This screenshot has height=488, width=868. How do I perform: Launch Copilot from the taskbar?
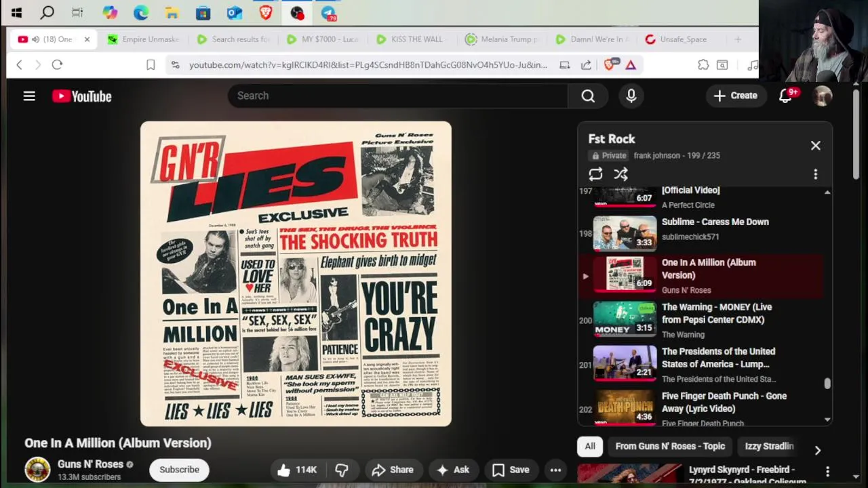click(x=110, y=12)
